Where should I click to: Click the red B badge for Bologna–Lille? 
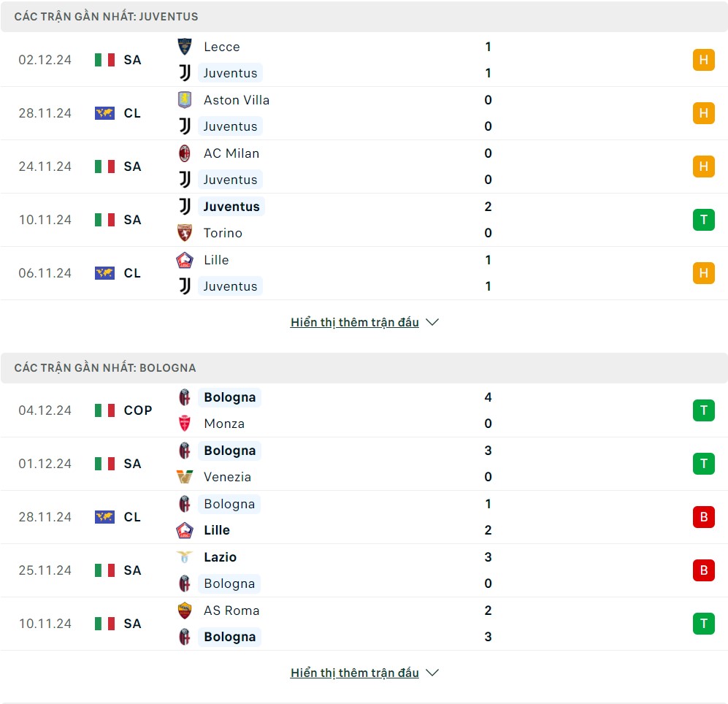point(703,517)
